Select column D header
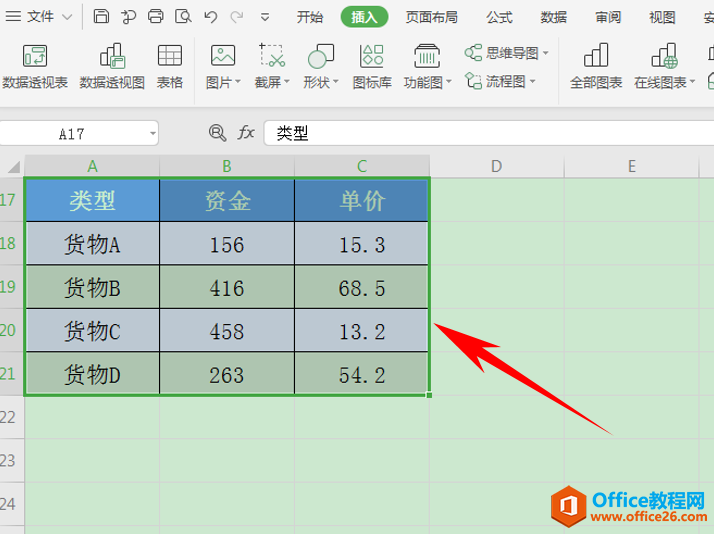 pyautogui.click(x=497, y=166)
